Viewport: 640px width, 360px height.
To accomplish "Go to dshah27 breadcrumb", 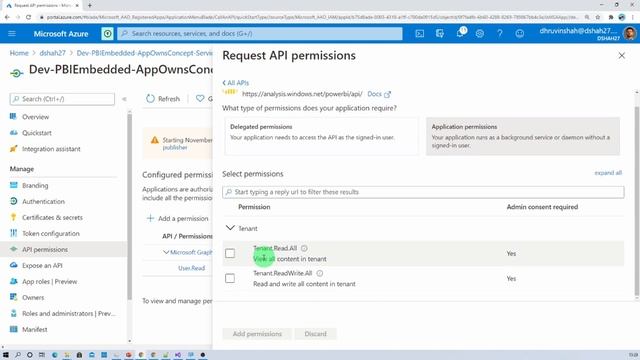I will pyautogui.click(x=53, y=53).
